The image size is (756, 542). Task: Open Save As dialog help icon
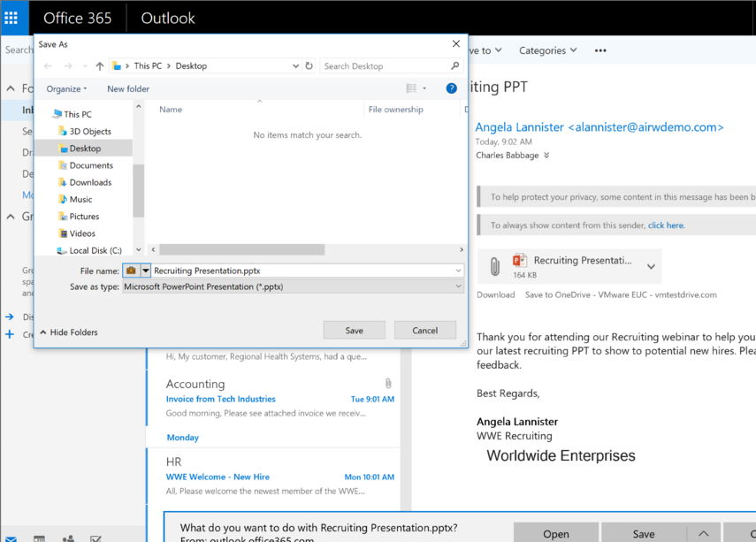click(x=451, y=88)
